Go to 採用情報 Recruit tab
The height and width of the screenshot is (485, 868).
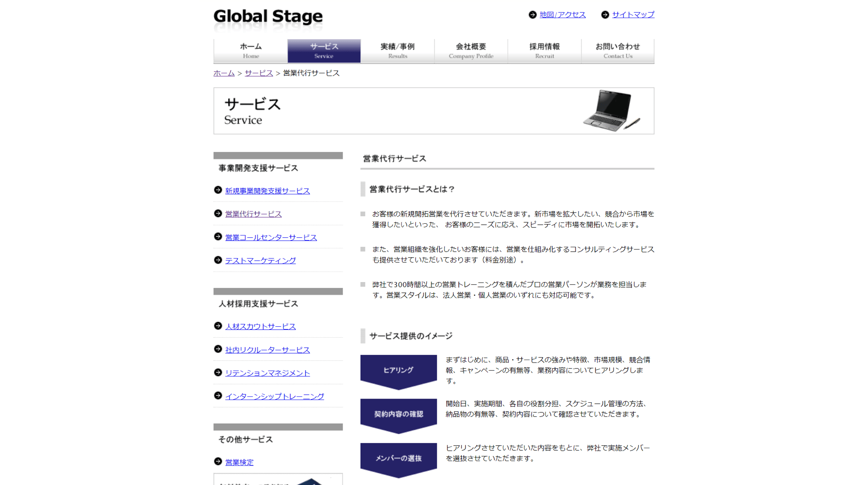point(544,51)
